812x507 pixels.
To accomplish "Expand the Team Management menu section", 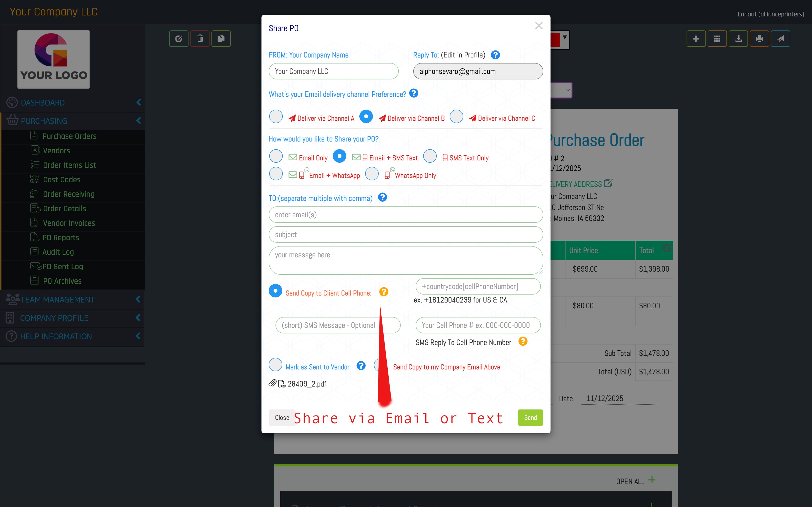I will point(72,299).
